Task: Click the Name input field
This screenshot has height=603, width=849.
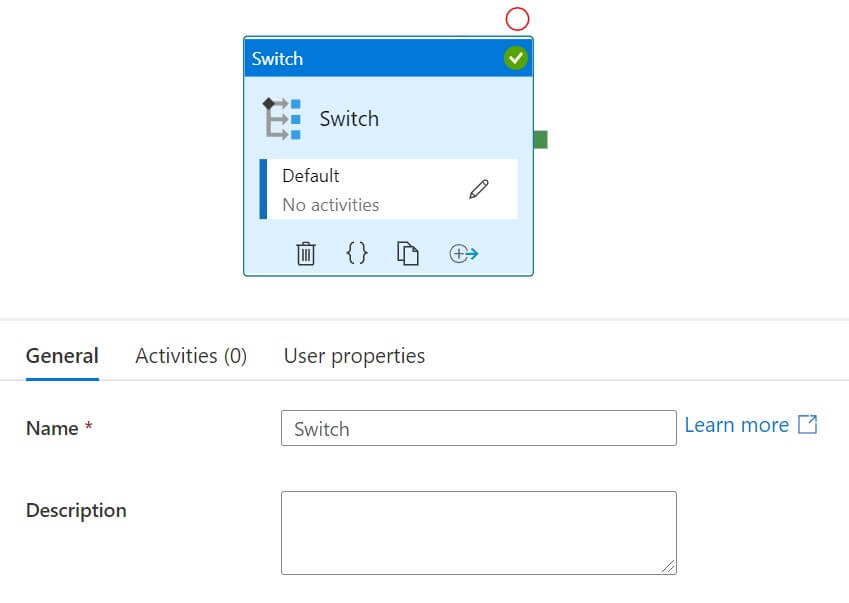Action: (x=478, y=429)
